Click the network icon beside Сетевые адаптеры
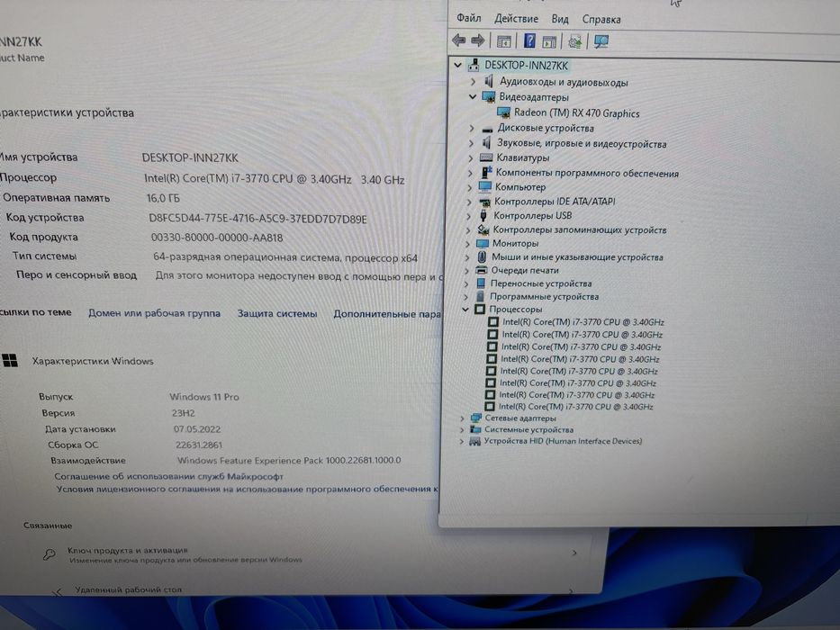 pos(475,418)
